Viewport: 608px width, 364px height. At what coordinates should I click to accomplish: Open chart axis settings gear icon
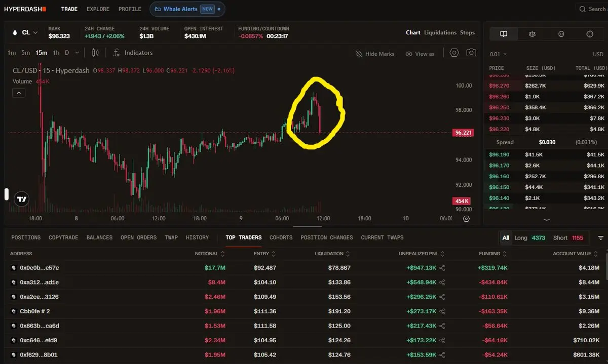(x=466, y=219)
